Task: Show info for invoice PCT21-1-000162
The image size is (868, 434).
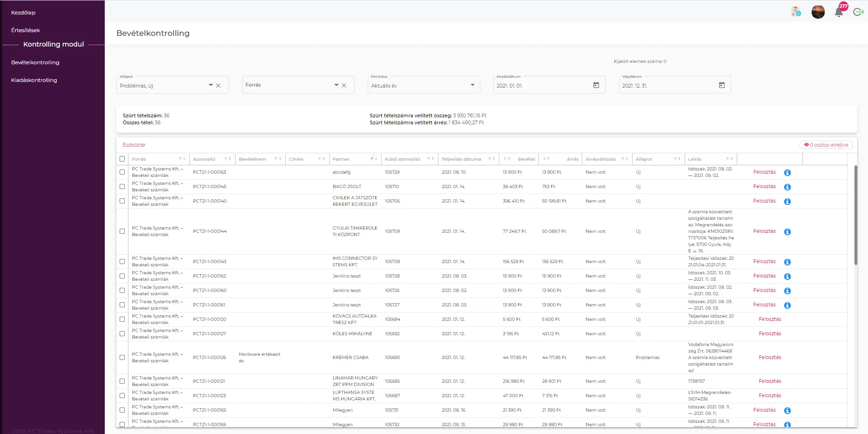Action: (x=787, y=276)
